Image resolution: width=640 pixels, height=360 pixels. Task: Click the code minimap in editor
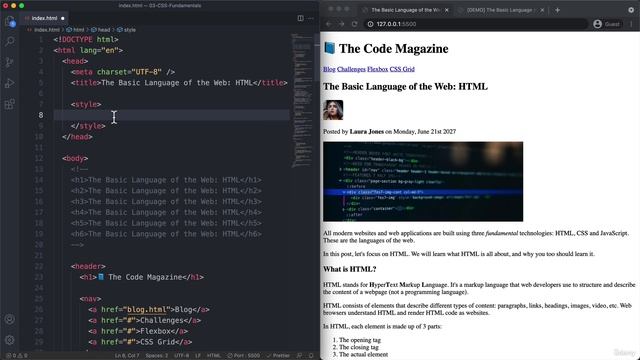302,100
